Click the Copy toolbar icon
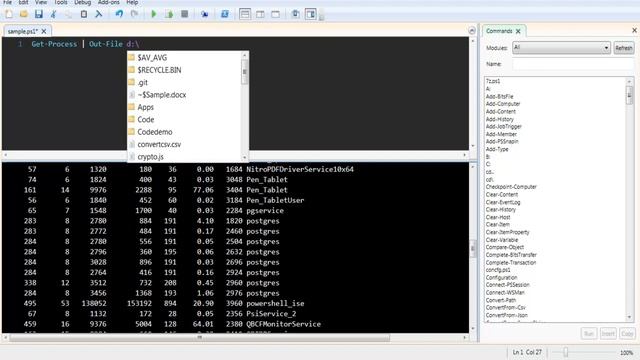 (69, 14)
